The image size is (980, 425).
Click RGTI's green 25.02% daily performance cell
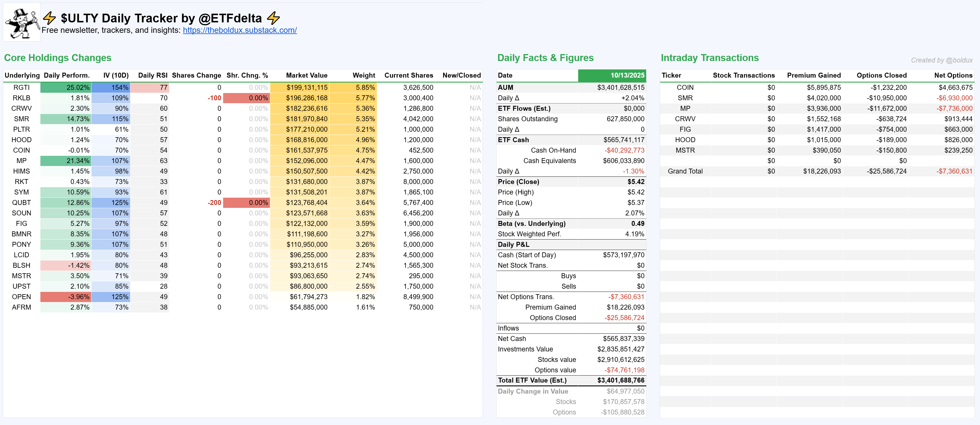click(x=66, y=87)
